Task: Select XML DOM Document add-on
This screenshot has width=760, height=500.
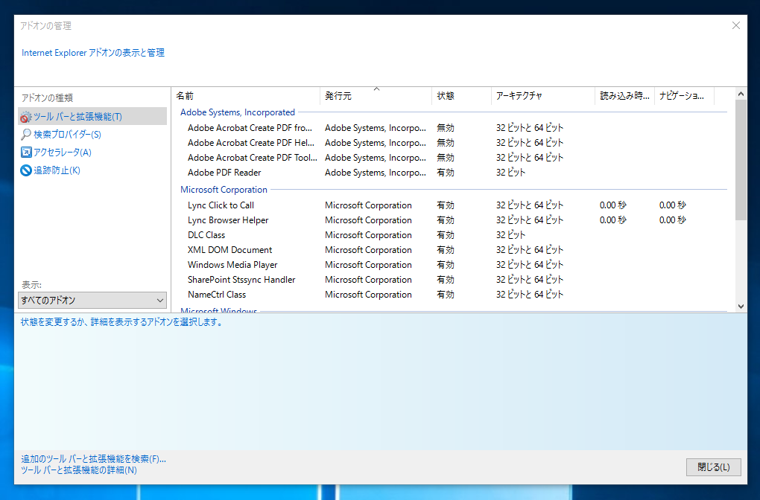Action: point(453,250)
